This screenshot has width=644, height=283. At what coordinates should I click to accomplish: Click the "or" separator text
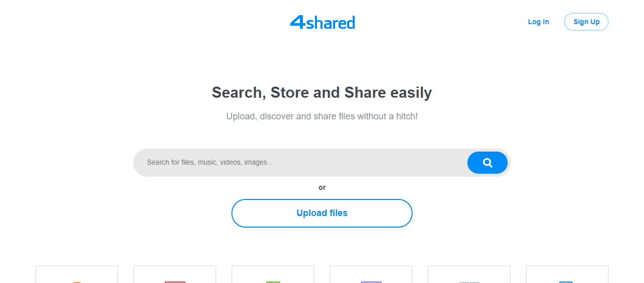[x=322, y=187]
